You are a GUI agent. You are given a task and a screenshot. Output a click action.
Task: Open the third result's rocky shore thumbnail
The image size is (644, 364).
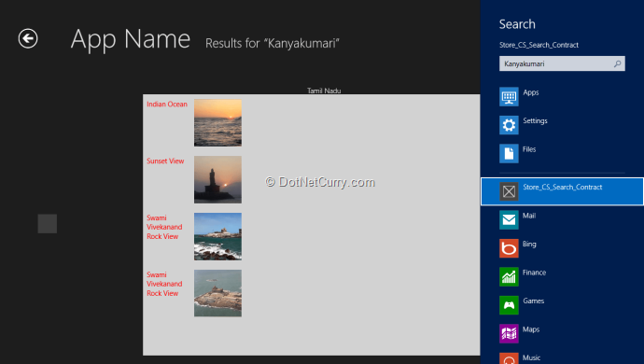217,236
